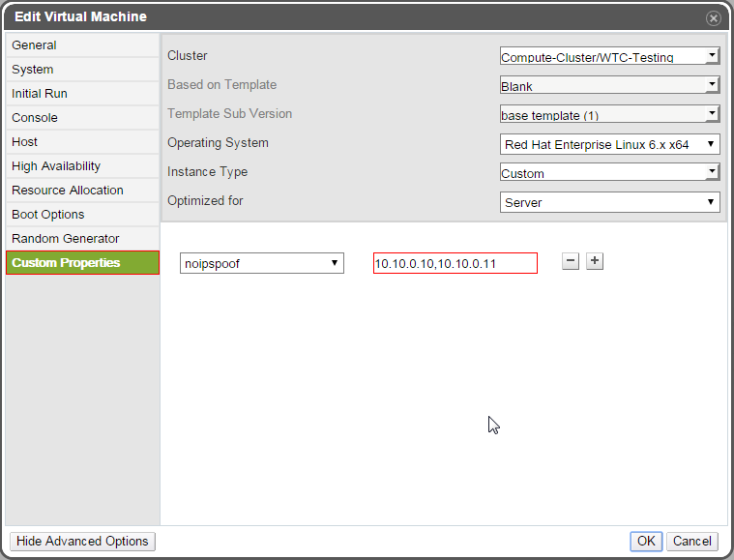Image resolution: width=734 pixels, height=560 pixels.
Task: Select the Console tab
Action: (35, 118)
